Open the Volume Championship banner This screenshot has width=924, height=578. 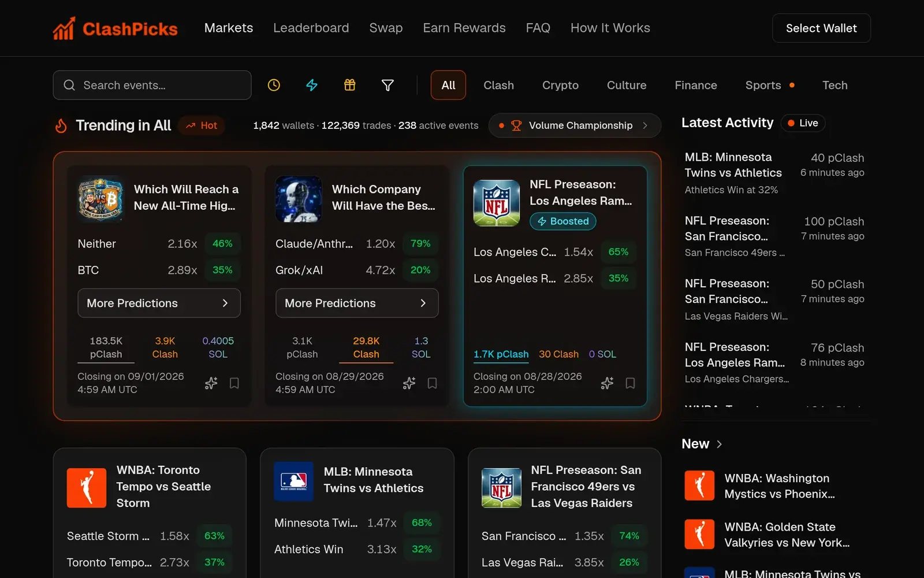(x=575, y=125)
